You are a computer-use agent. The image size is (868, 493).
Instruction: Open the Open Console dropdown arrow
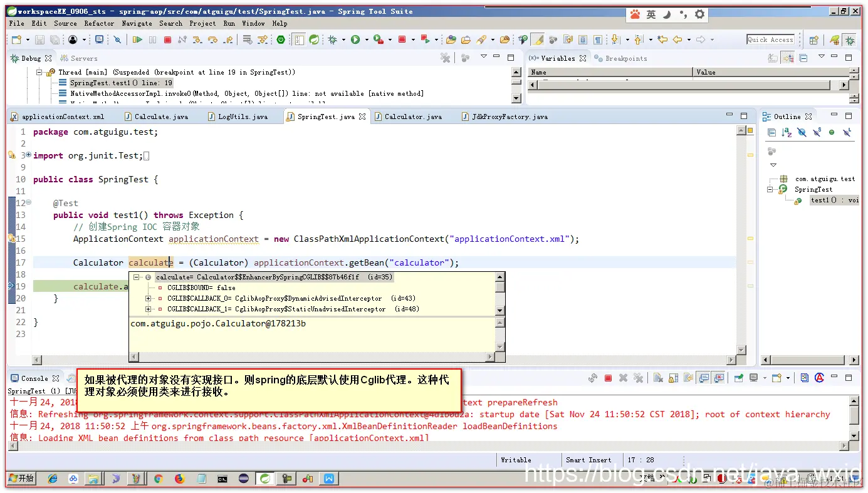pos(788,378)
